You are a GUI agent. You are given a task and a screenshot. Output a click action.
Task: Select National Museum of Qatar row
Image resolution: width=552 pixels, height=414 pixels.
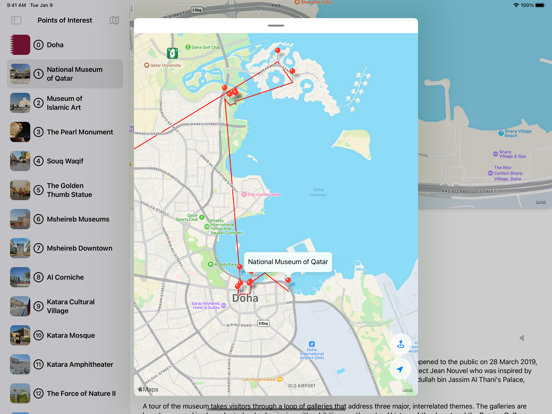[65, 74]
